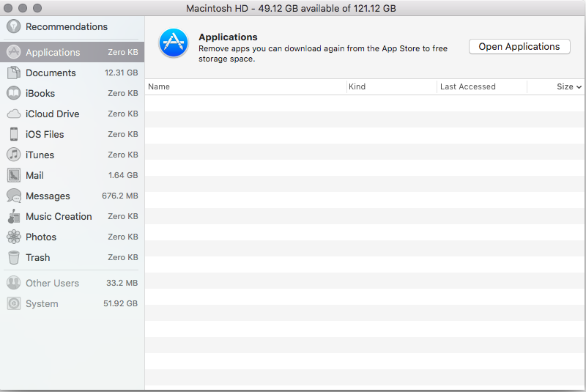Click the Recommendations lightbulb icon

click(x=13, y=26)
